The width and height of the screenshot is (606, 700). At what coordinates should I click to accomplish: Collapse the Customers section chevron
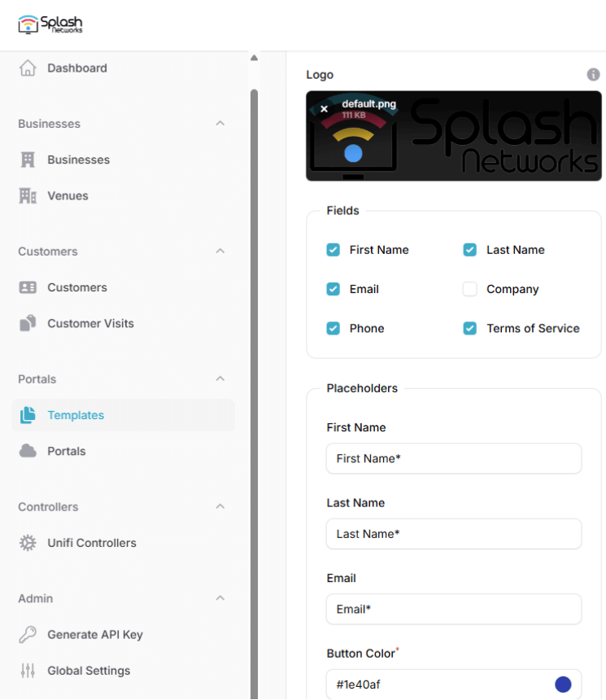click(220, 252)
